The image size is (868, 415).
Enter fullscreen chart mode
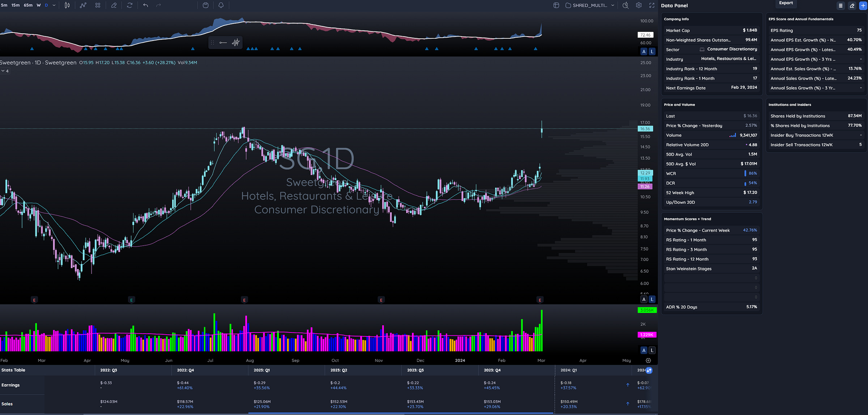point(652,5)
